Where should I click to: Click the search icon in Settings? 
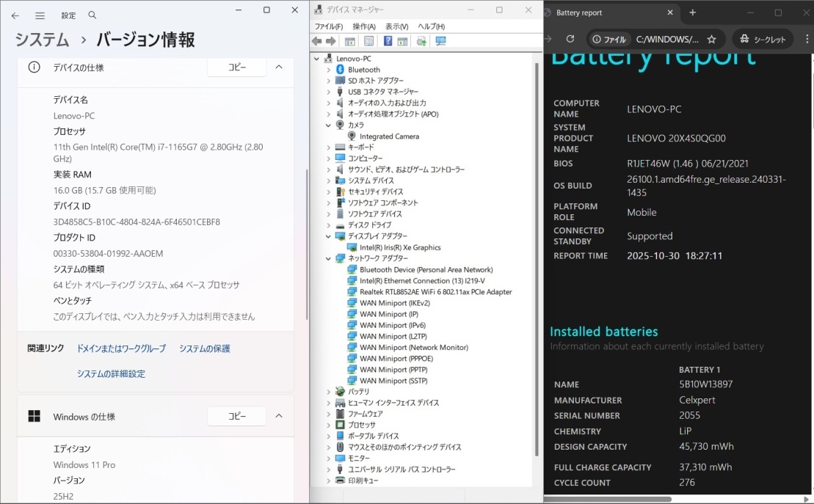[91, 15]
